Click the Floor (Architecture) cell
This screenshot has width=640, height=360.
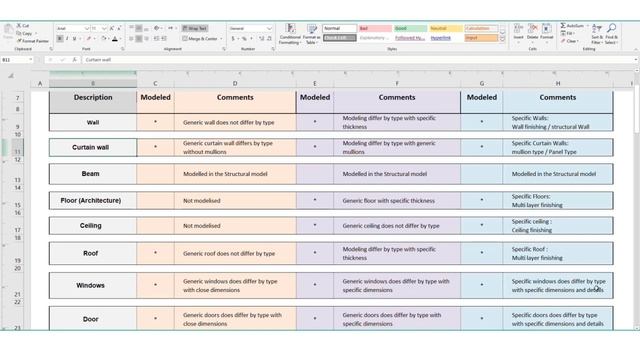pyautogui.click(x=93, y=200)
